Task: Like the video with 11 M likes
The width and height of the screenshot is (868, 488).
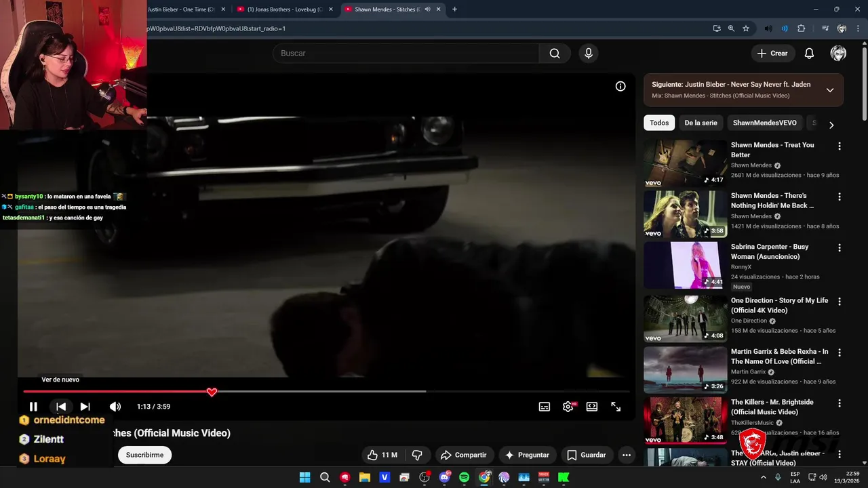Action: point(382,455)
